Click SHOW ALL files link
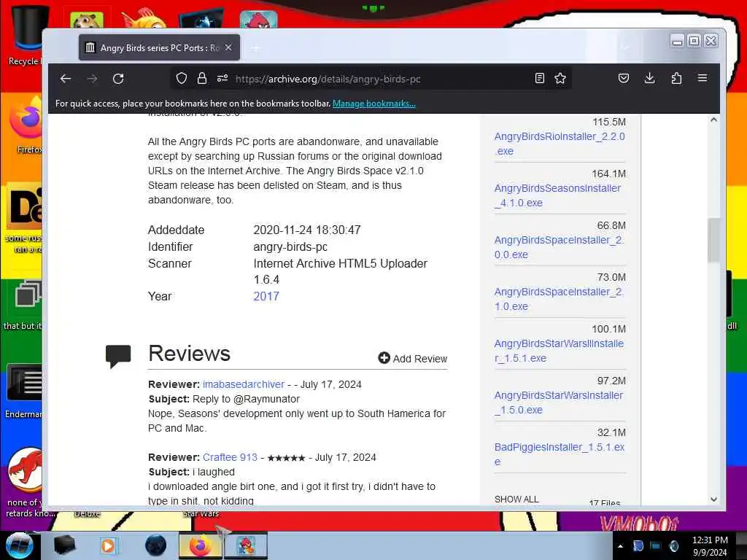Screen dimensions: 747x560 click(x=516, y=499)
